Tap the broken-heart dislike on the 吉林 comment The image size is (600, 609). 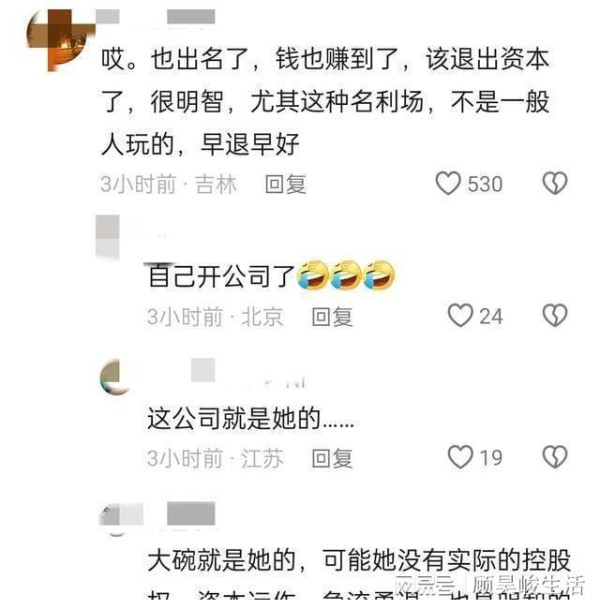pyautogui.click(x=555, y=183)
